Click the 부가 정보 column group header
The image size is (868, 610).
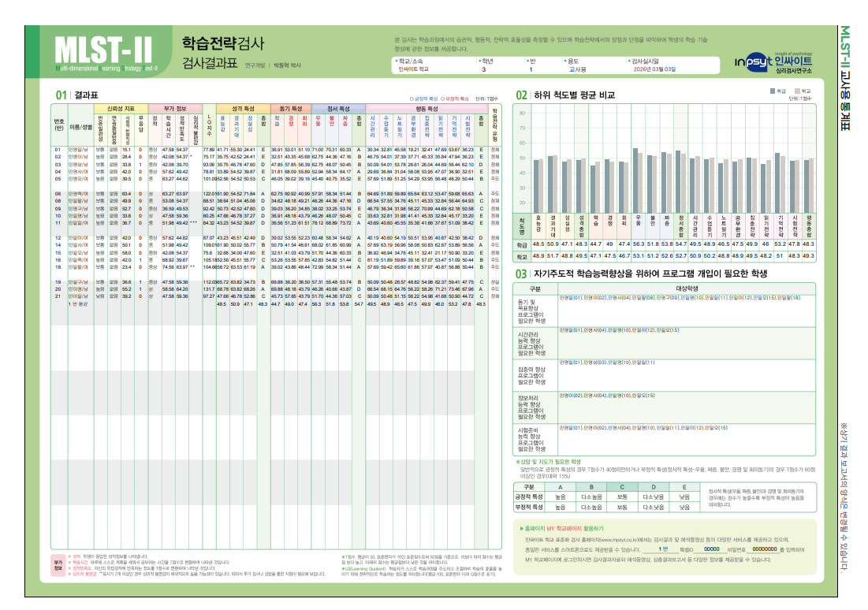175,109
